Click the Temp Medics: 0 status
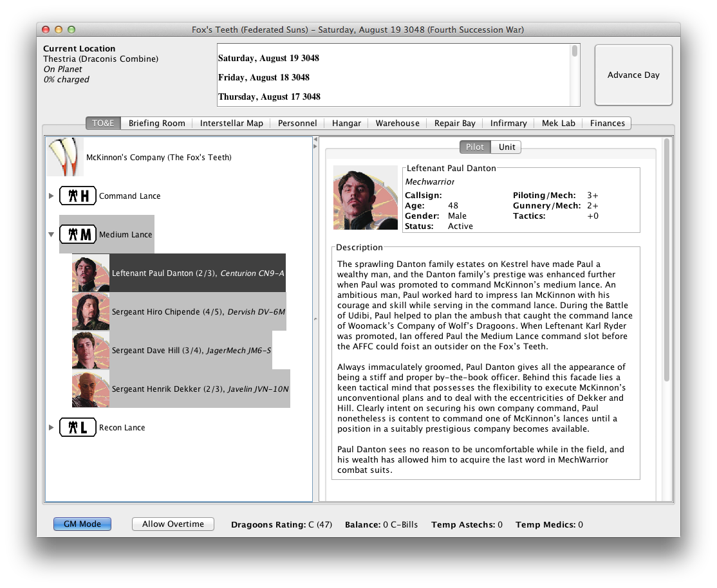Image resolution: width=717 pixels, height=588 pixels. click(549, 524)
